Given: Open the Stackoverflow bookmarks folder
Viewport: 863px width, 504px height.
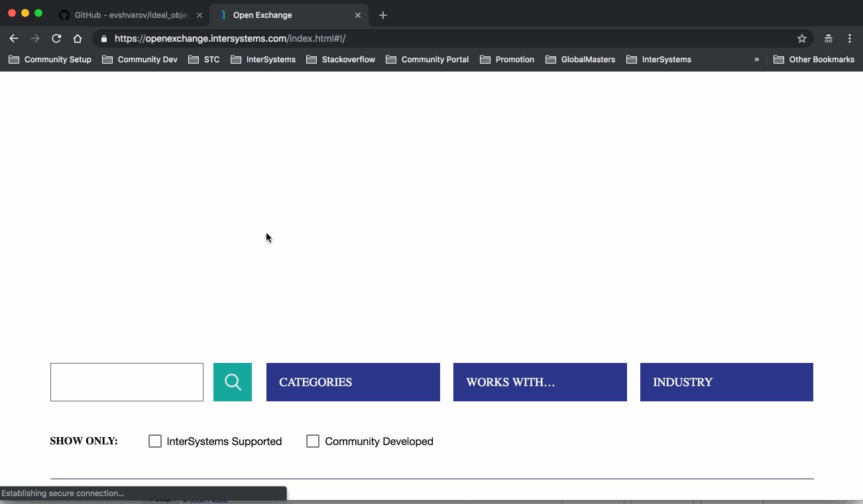Looking at the screenshot, I should point(341,60).
